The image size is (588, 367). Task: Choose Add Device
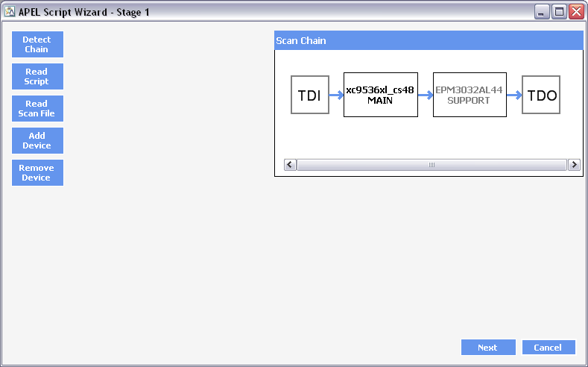click(x=37, y=141)
